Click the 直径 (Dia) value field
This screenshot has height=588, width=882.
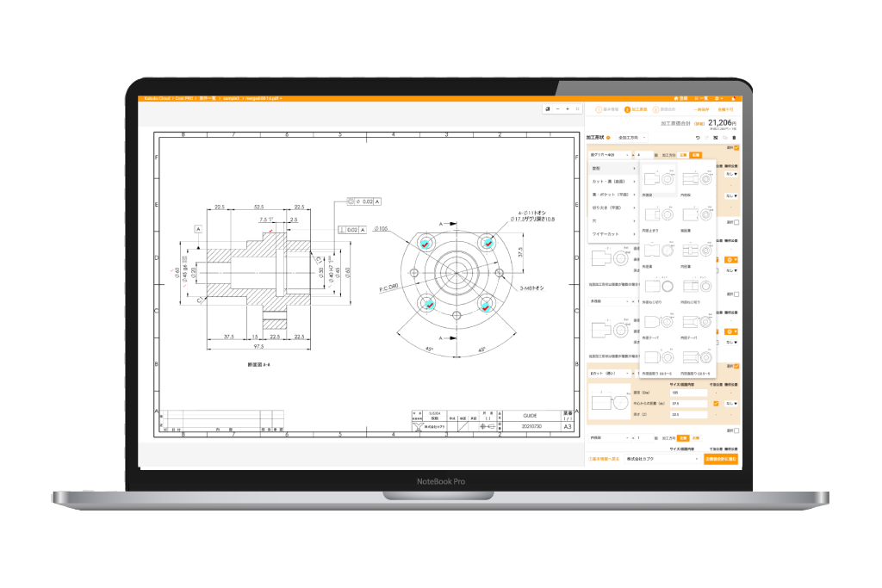pyautogui.click(x=688, y=393)
